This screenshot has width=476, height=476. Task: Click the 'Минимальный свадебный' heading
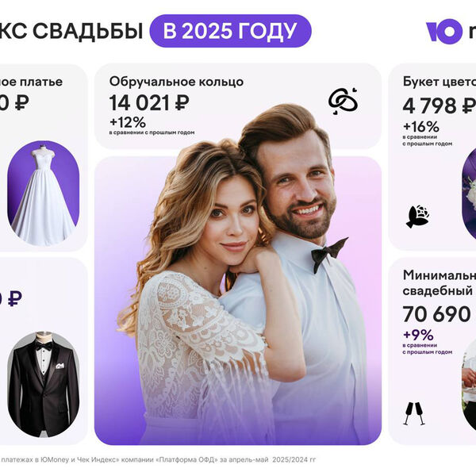(440, 283)
